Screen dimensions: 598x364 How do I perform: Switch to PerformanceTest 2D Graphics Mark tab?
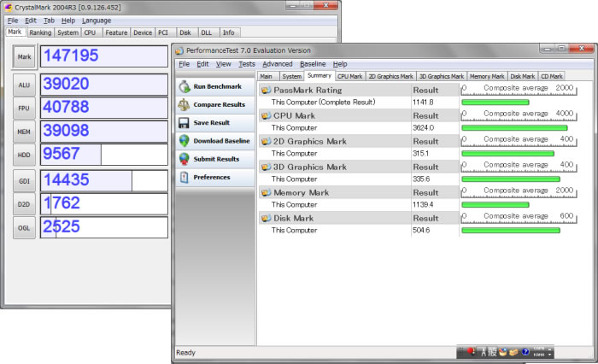[390, 76]
